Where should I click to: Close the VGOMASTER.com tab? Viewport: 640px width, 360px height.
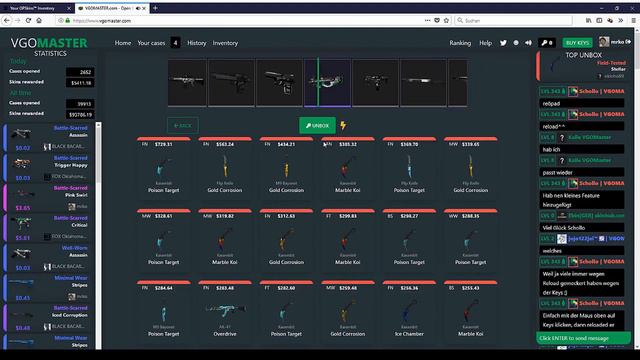tap(144, 8)
